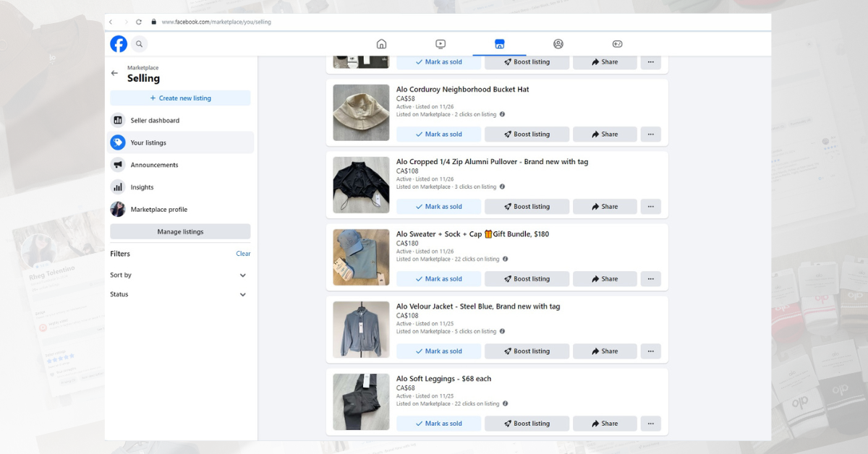868x454 pixels.
Task: Open the Video tab icon
Action: [x=441, y=44]
